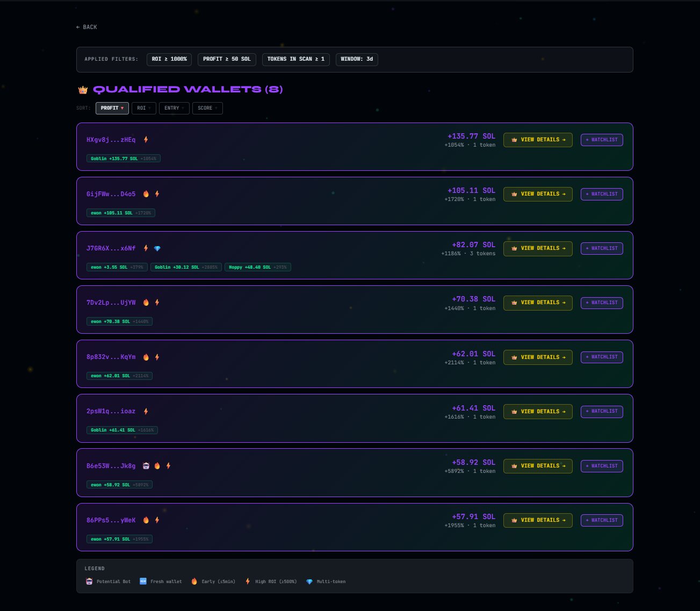Add wallet HXgv8j...zHEq to watchlist
Image resolution: width=700 pixels, height=611 pixels.
602,140
